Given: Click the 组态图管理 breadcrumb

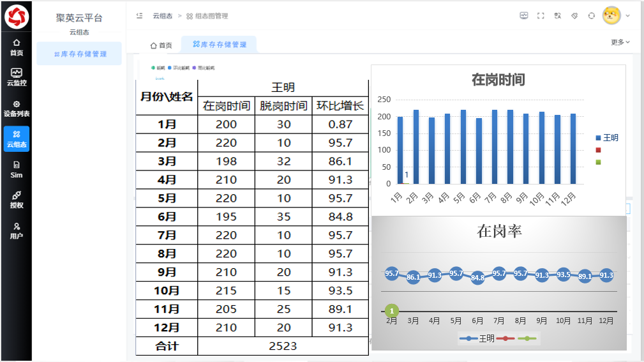Looking at the screenshot, I should pos(207,15).
